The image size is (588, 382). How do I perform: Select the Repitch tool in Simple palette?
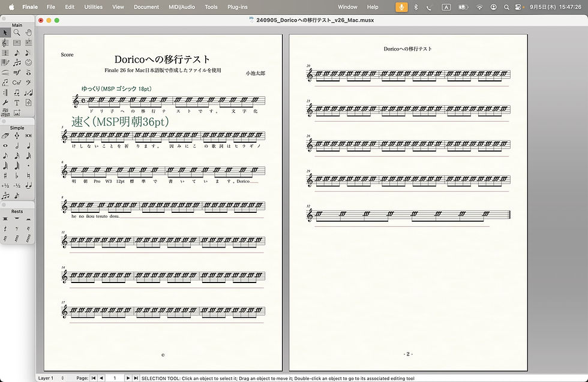point(17,136)
